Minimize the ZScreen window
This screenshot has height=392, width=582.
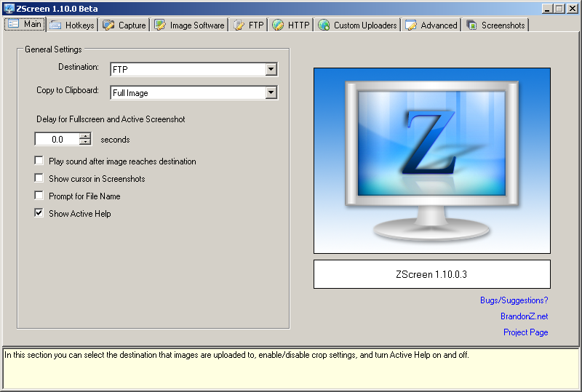547,9
